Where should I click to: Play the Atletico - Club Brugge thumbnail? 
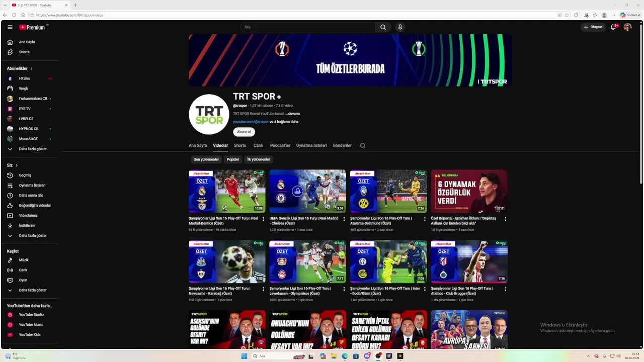469,261
